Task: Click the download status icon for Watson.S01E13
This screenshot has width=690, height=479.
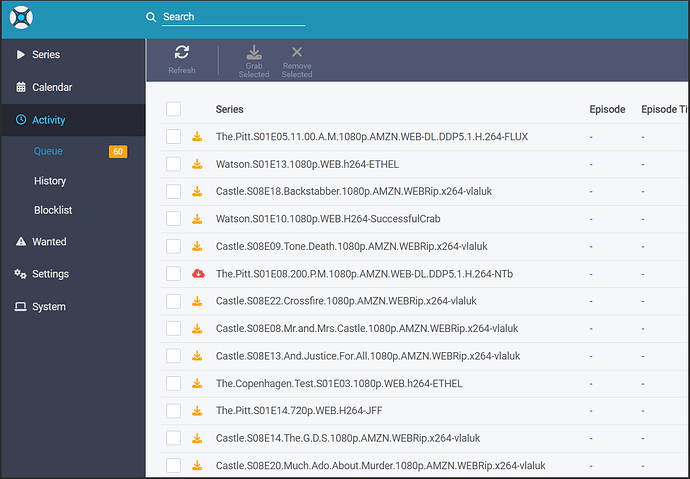Action: pos(198,164)
